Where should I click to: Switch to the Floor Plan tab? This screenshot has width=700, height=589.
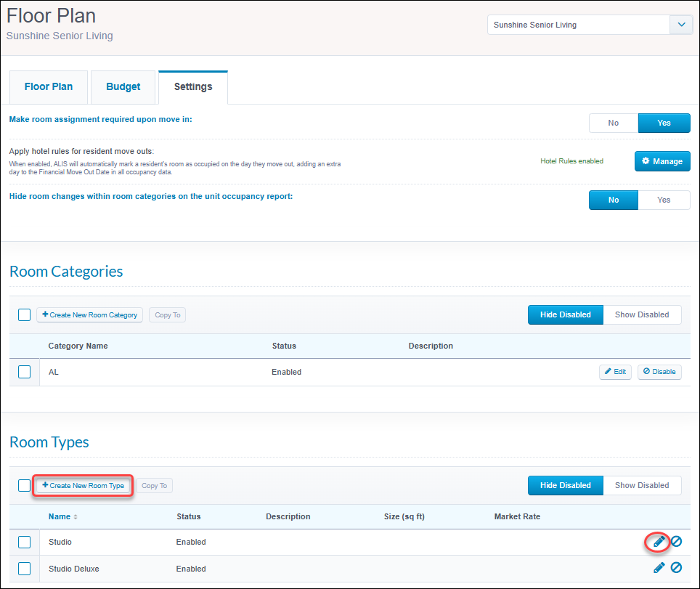coord(49,86)
